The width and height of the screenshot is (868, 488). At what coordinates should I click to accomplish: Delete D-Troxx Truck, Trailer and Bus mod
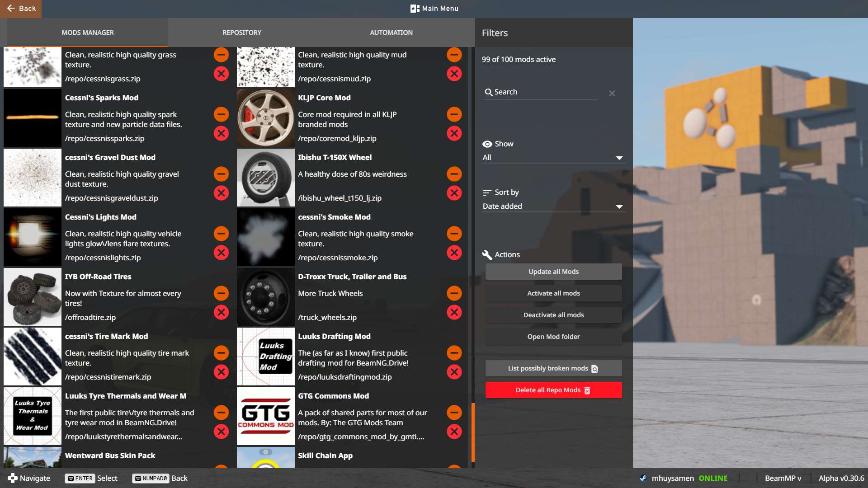(x=454, y=312)
